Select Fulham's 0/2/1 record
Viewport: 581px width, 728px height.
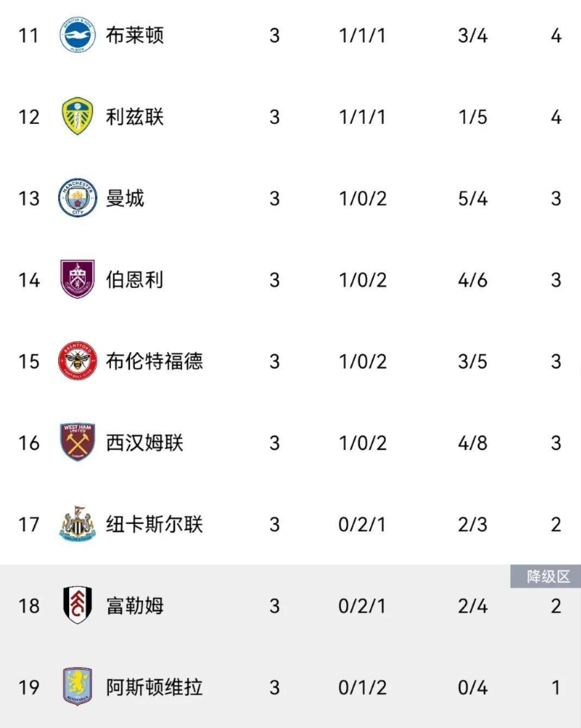[363, 606]
